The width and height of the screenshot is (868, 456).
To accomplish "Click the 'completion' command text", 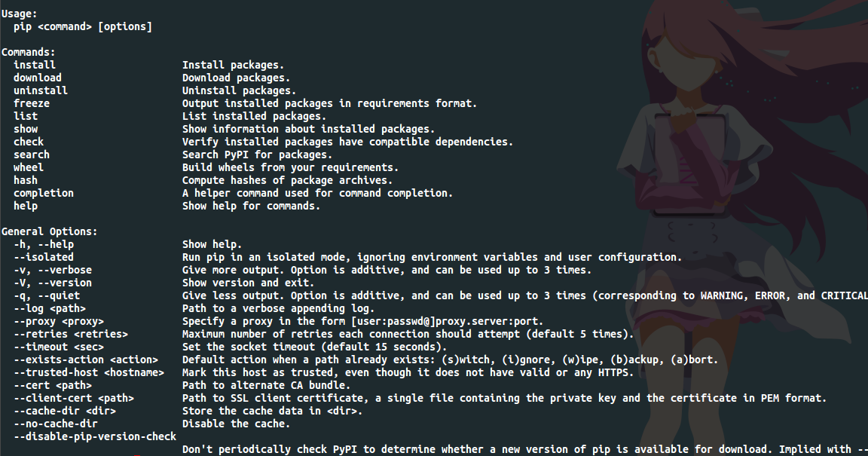I will click(44, 193).
